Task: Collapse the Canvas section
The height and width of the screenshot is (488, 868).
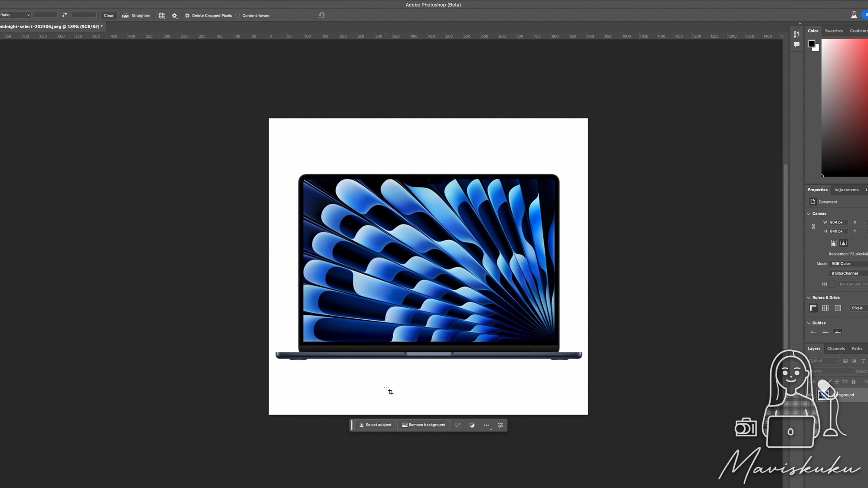Action: click(809, 214)
